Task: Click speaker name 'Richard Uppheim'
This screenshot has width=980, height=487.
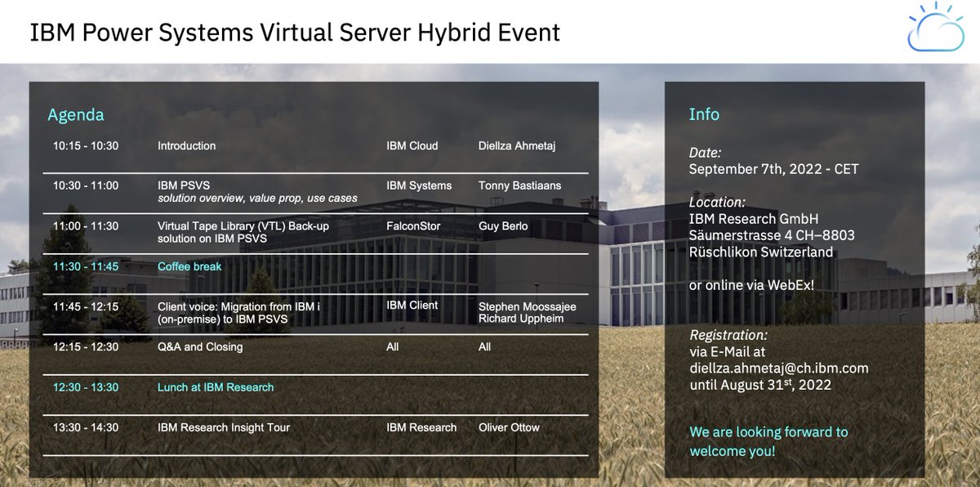Action: [x=521, y=319]
